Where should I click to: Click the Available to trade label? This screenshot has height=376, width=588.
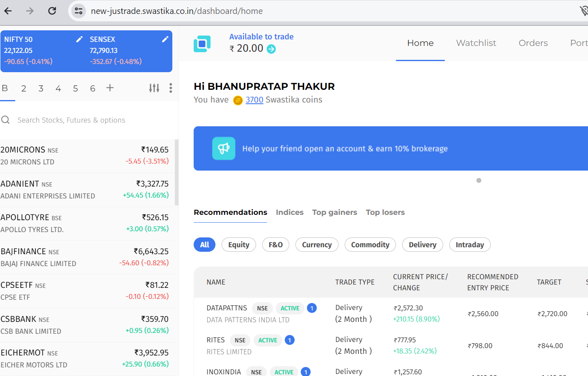tap(261, 36)
